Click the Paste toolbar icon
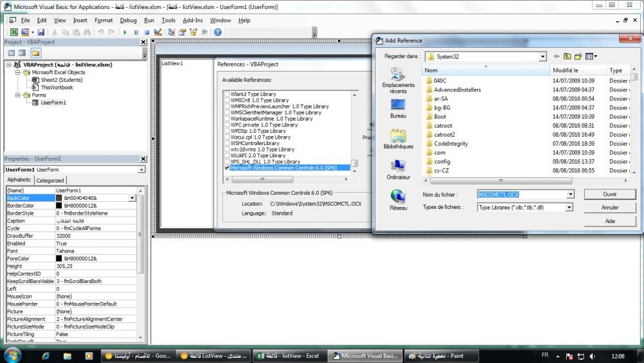This screenshot has height=363, width=644. tap(76, 32)
